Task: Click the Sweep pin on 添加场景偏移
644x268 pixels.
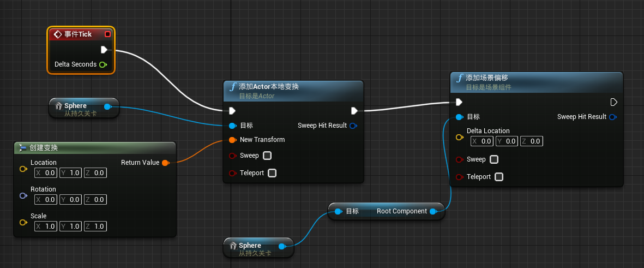Action: (x=460, y=159)
